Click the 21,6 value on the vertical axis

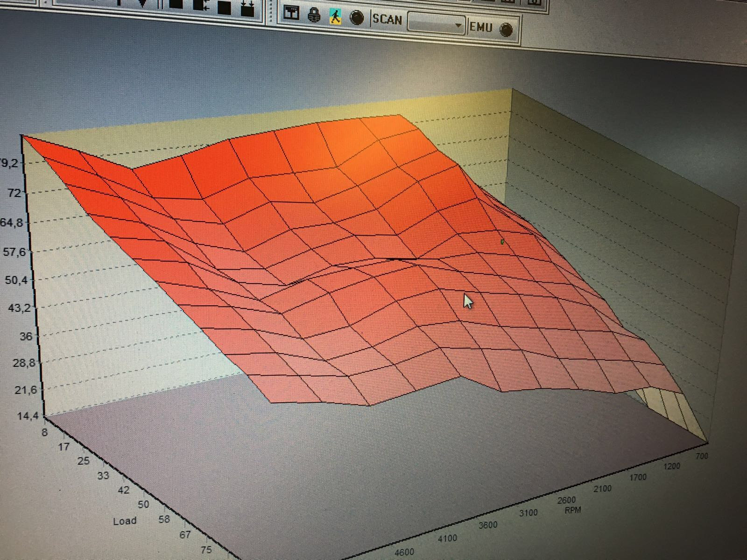(26, 390)
